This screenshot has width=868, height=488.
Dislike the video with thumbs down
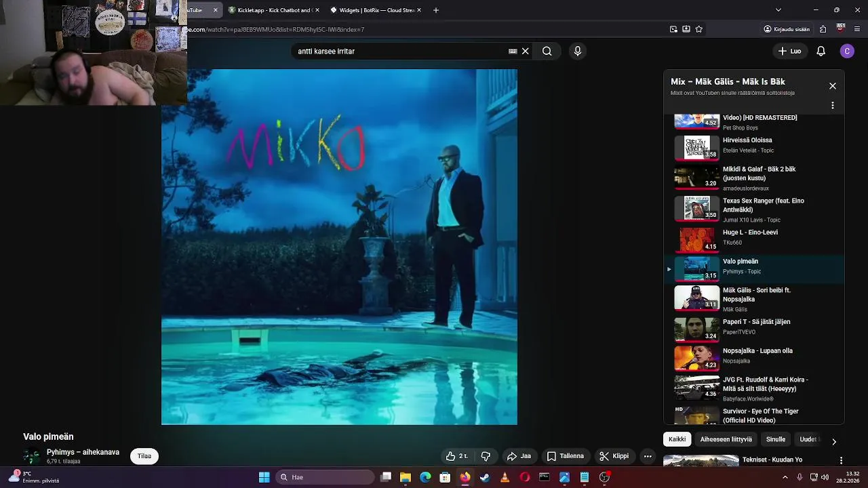[x=486, y=456]
